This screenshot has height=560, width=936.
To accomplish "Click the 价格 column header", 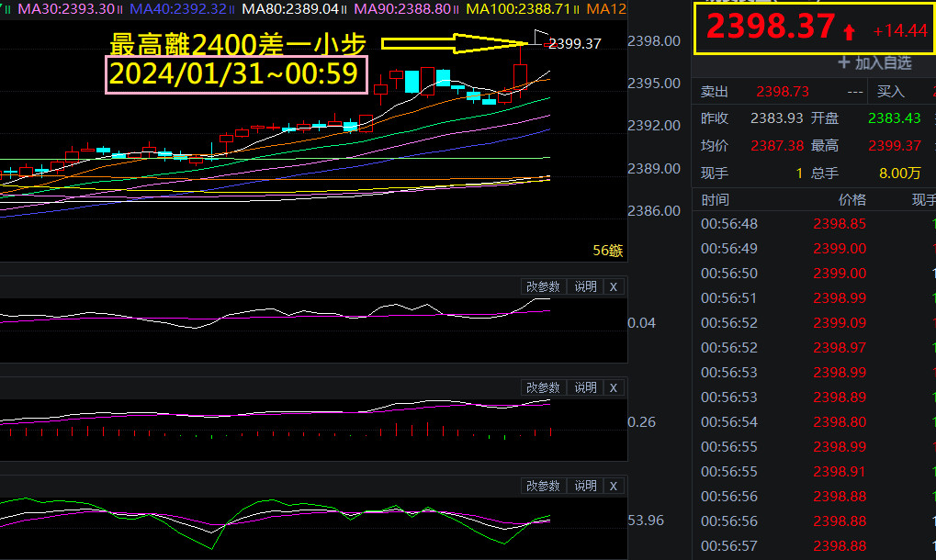I will point(851,200).
